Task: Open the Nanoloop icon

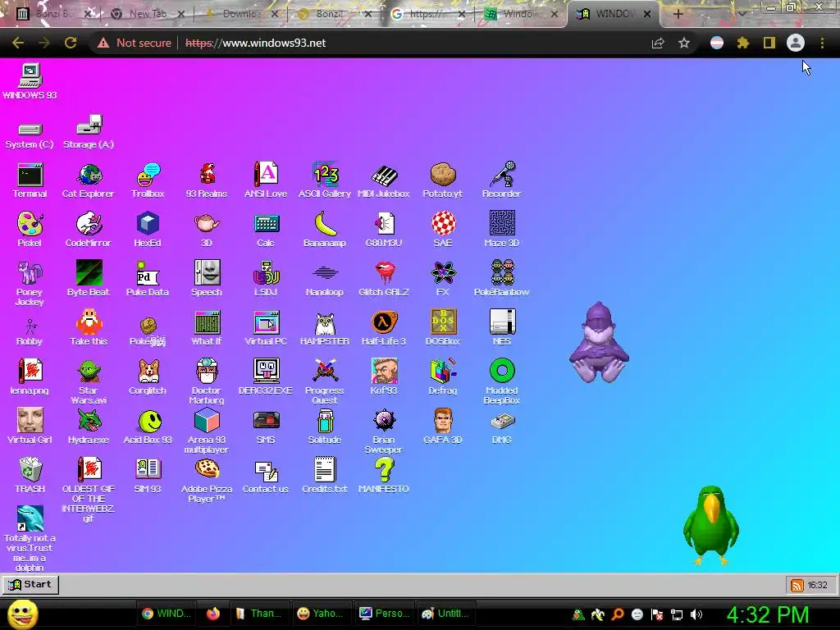Action: [325, 279]
